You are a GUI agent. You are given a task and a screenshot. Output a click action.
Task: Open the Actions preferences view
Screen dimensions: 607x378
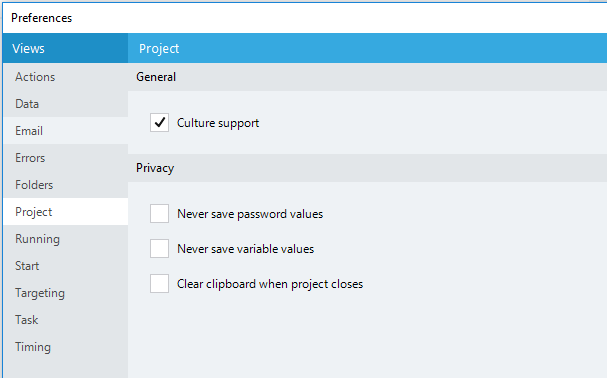[x=65, y=77]
